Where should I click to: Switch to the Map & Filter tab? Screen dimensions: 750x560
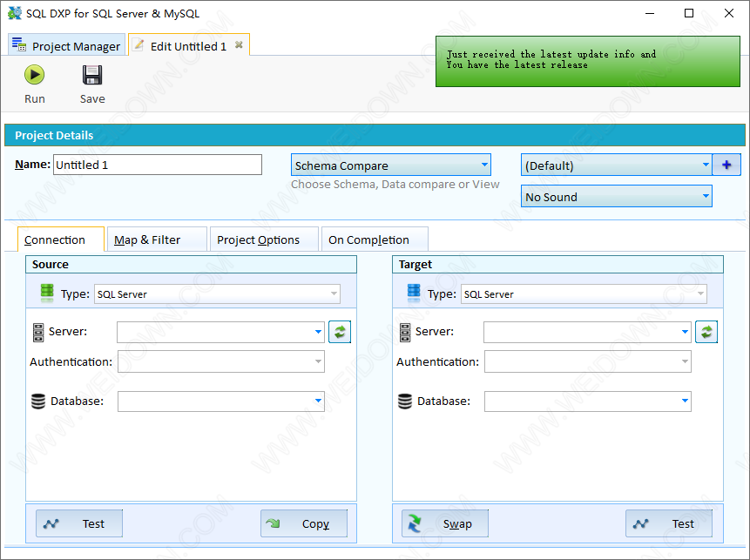(x=157, y=240)
